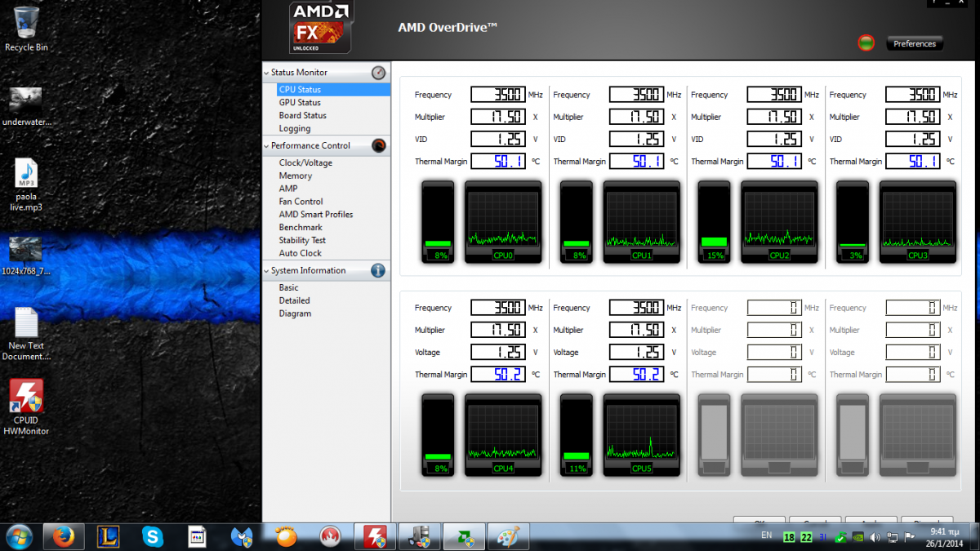
Task: Open Basic system information
Action: pos(289,288)
